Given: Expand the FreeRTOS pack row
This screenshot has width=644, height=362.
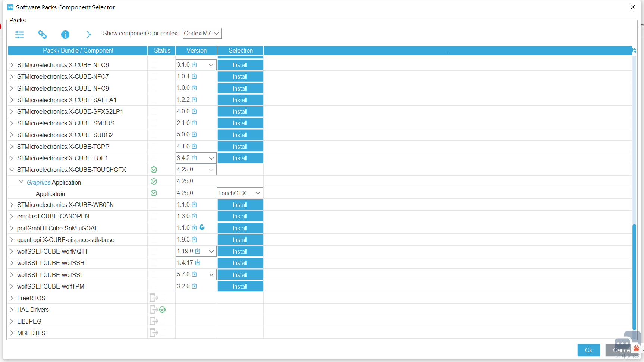Looking at the screenshot, I should pyautogui.click(x=12, y=298).
